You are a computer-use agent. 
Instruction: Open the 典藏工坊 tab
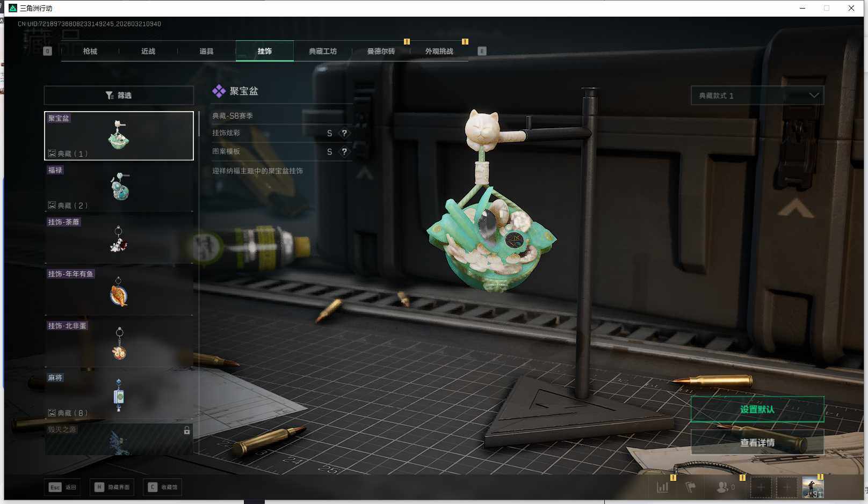click(323, 51)
